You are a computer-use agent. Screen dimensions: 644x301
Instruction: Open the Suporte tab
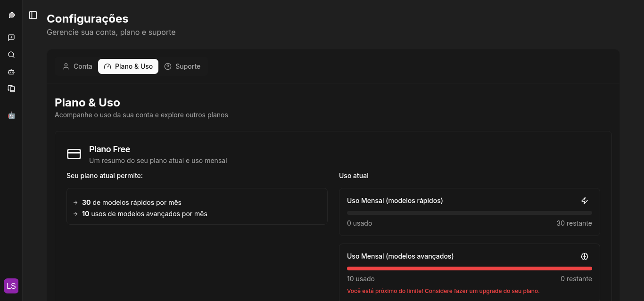182,66
